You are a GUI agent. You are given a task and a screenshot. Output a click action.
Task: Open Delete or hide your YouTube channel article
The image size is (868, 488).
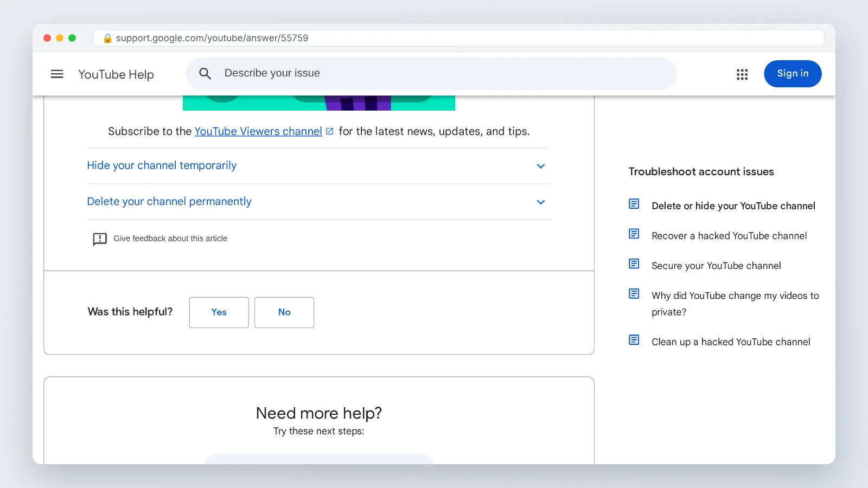tap(733, 206)
